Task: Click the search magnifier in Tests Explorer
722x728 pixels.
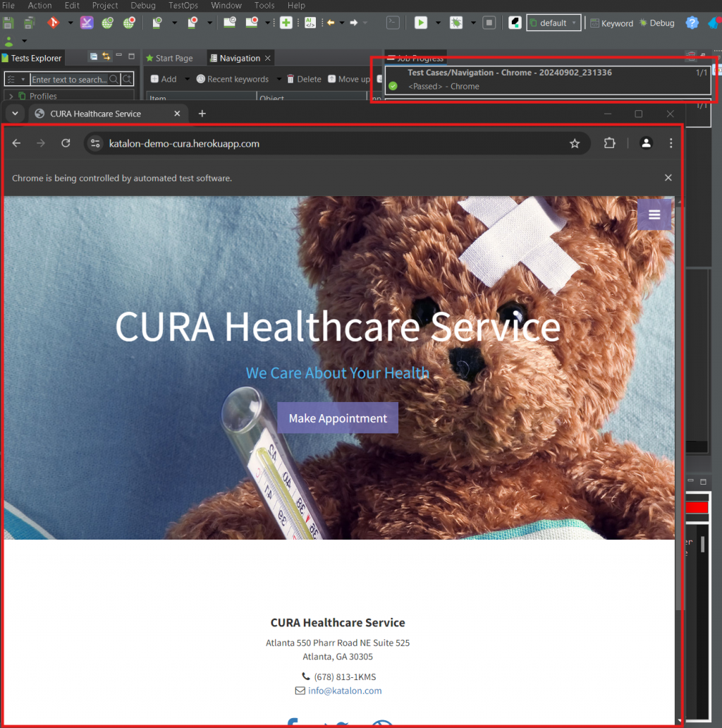Action: coord(114,80)
